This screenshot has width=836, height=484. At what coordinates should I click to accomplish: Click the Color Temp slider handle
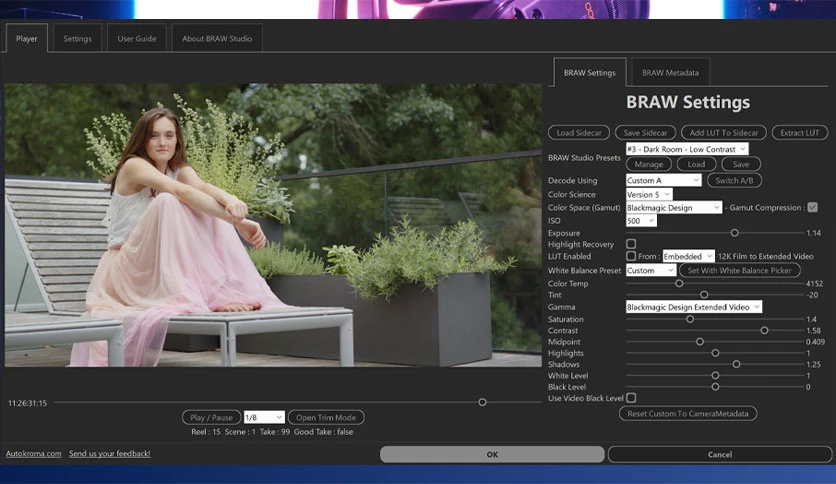679,284
